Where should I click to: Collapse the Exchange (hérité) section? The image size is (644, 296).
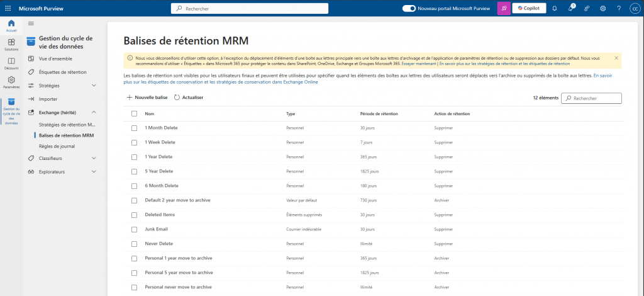[x=94, y=112]
